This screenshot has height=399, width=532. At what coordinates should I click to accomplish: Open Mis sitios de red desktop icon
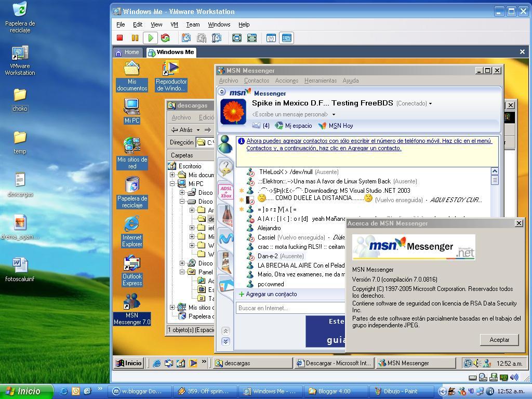(132, 153)
